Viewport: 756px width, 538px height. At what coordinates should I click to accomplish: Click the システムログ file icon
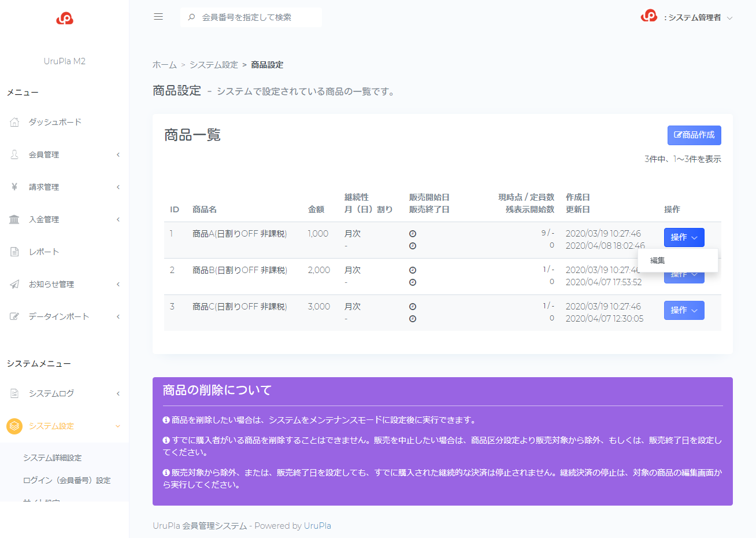tap(14, 393)
